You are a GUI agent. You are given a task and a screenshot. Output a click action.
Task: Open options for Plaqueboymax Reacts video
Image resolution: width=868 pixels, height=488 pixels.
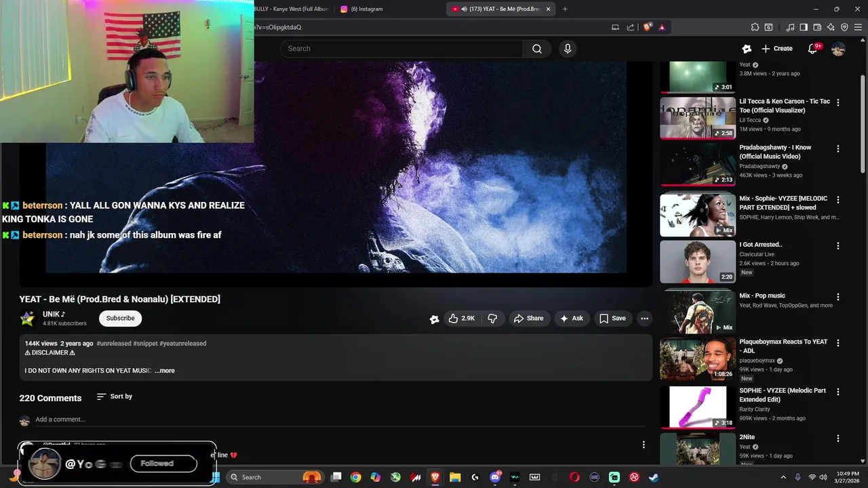[838, 343]
